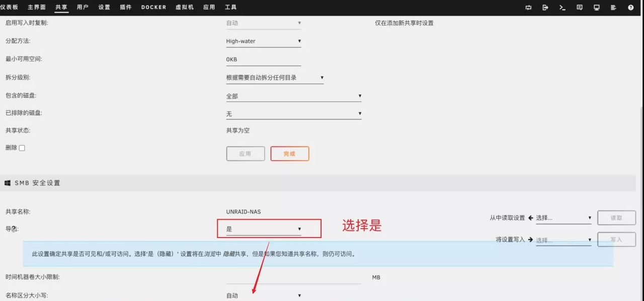Open the 已排除的磁盘 dropdown showing 无
This screenshot has height=301, width=644.
[294, 113]
